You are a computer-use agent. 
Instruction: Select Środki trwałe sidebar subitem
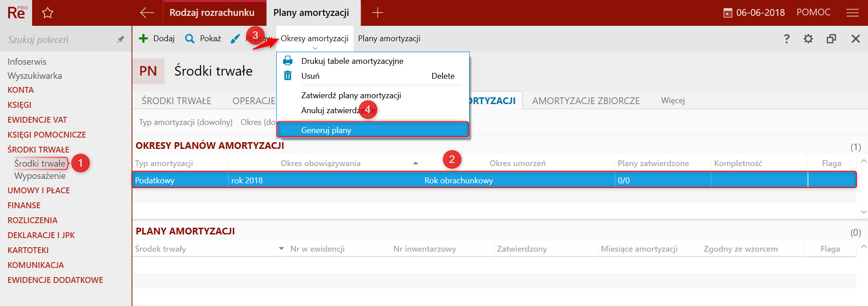point(40,163)
